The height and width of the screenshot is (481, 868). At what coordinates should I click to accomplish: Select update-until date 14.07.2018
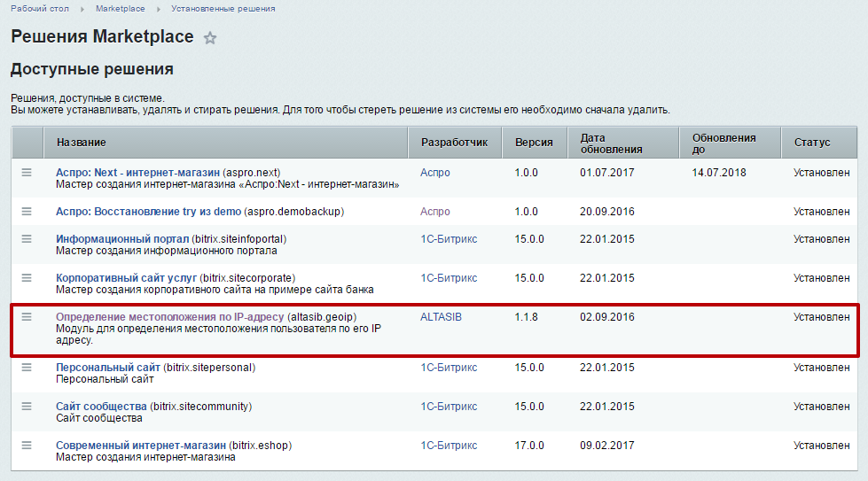pyautogui.click(x=719, y=173)
